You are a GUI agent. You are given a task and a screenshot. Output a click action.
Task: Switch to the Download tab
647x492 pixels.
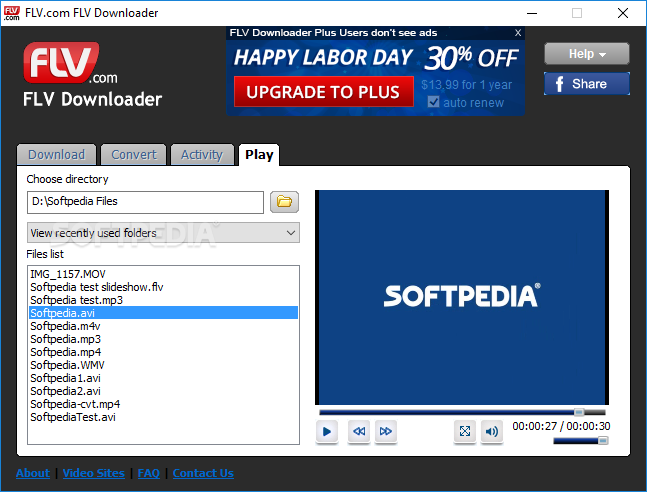(57, 155)
